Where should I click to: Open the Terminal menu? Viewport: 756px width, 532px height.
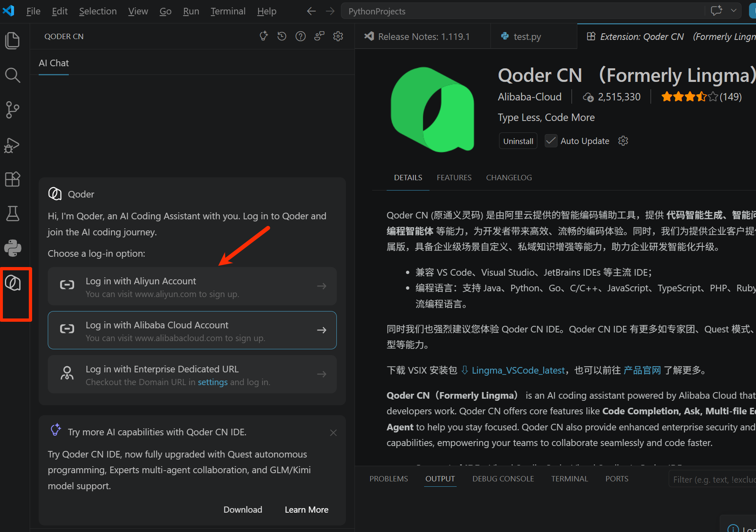[228, 11]
